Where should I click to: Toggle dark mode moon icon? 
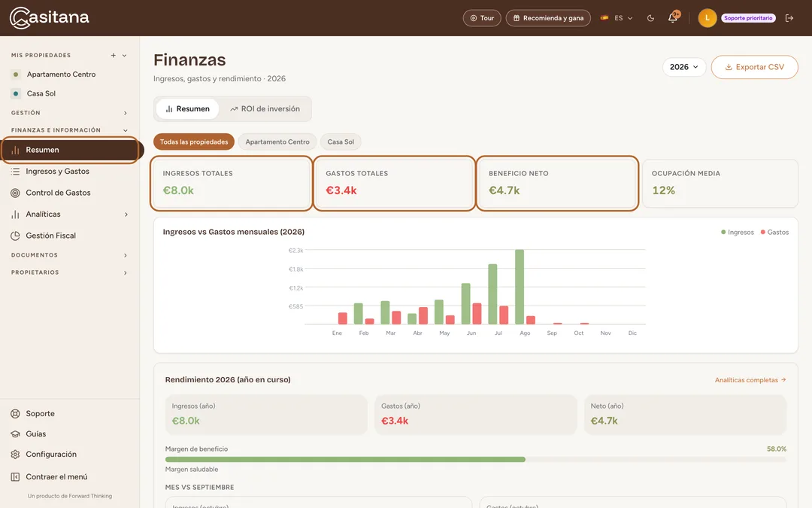pos(650,18)
